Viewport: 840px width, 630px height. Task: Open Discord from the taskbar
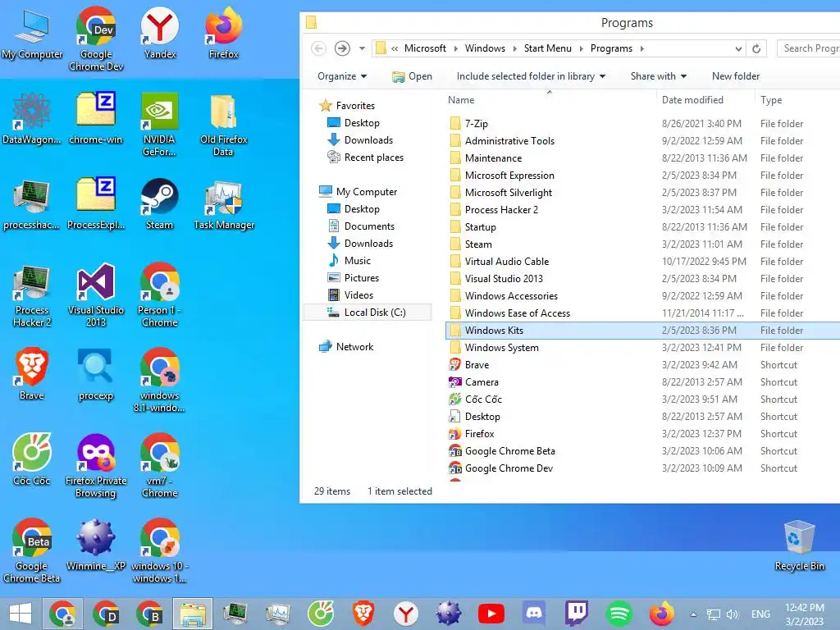[x=533, y=614]
